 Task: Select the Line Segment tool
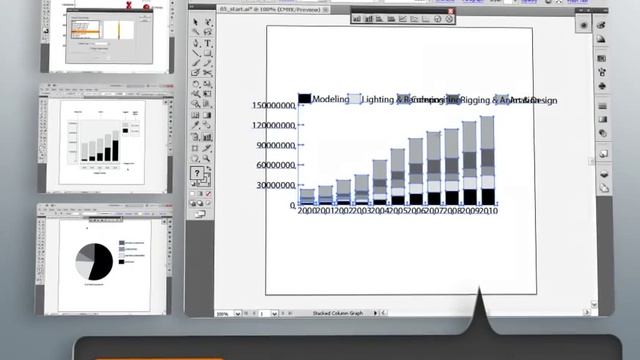pyautogui.click(x=196, y=53)
